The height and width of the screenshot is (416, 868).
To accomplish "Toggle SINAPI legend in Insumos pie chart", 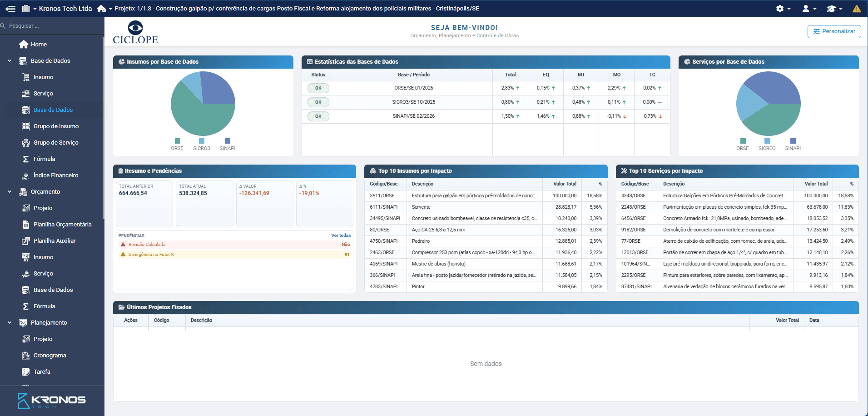I will pos(228,145).
